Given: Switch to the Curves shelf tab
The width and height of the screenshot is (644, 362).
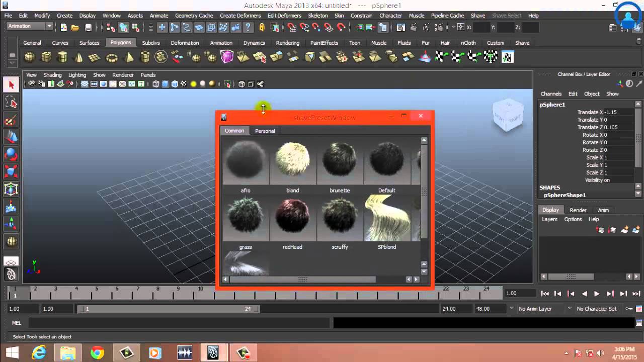Looking at the screenshot, I should click(60, 43).
